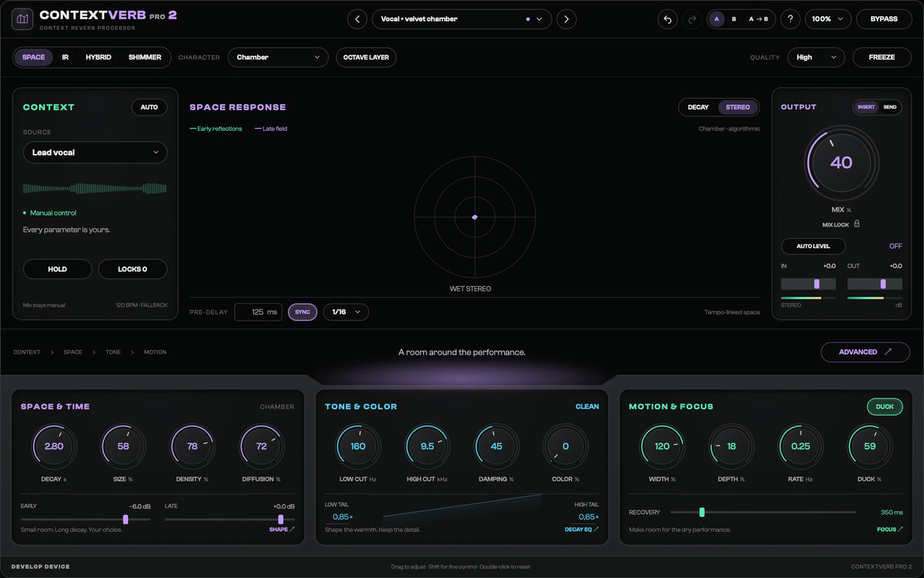Image resolution: width=924 pixels, height=578 pixels.
Task: Click the Decay knob
Action: point(54,446)
